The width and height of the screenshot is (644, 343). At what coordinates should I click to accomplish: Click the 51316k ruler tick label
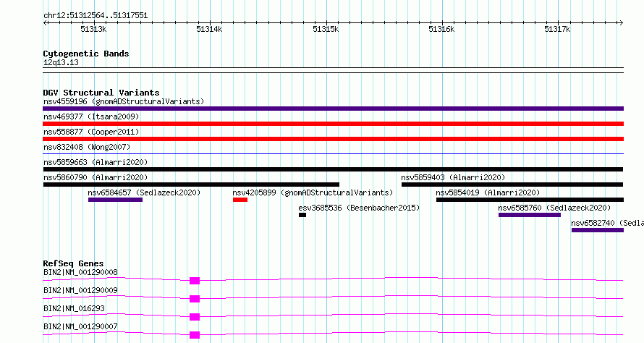pos(441,29)
